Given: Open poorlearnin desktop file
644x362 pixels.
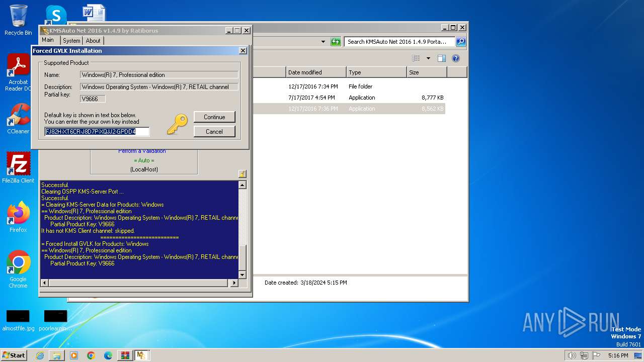Looking at the screenshot, I should point(55,320).
